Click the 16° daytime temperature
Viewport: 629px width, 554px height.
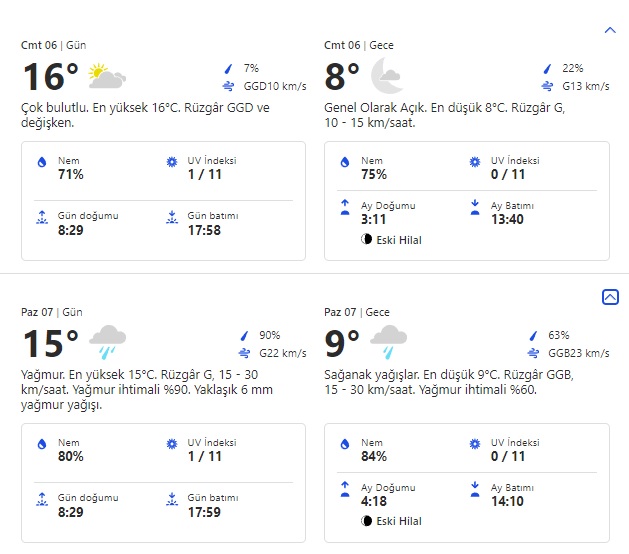point(50,77)
